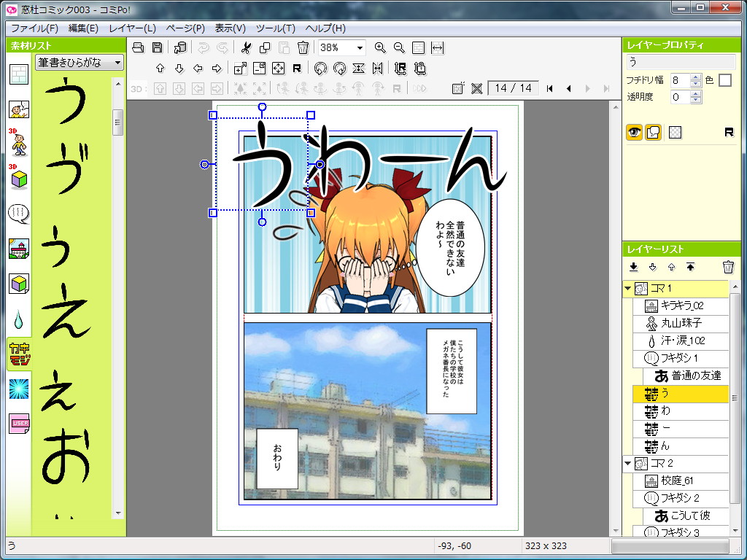Collapse the コマ 2 tree node
This screenshot has height=560, width=747.
[x=628, y=463]
